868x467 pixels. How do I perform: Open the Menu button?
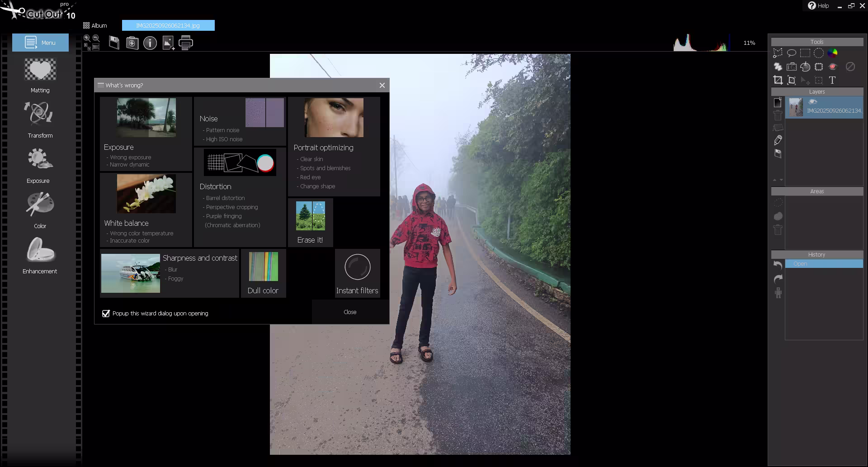tap(40, 43)
